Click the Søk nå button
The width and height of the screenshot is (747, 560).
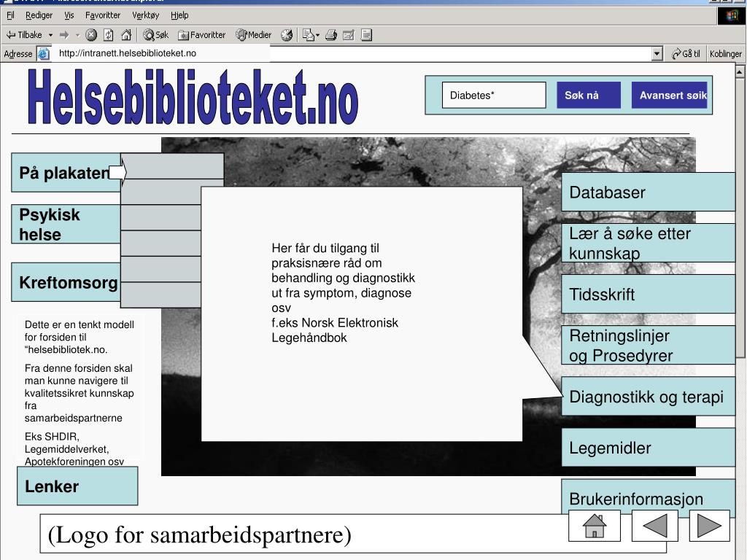click(589, 96)
